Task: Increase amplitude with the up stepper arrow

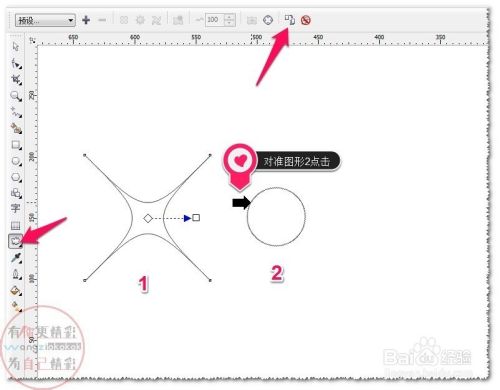Action: click(230, 17)
